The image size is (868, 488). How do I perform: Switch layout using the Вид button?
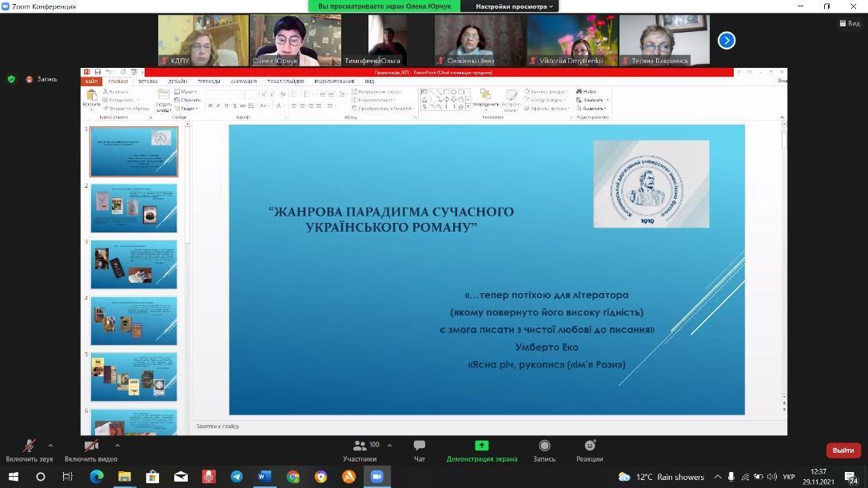(x=849, y=24)
